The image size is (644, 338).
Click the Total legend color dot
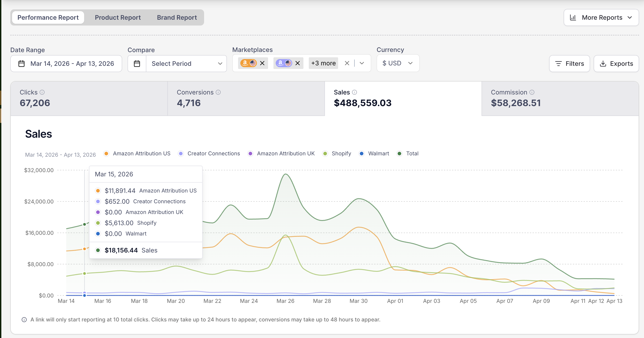click(x=399, y=154)
